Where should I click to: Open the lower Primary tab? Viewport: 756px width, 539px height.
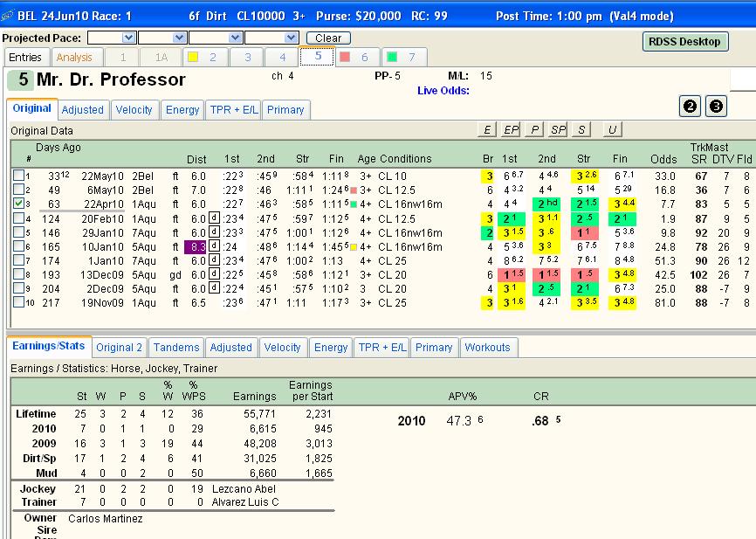(434, 347)
